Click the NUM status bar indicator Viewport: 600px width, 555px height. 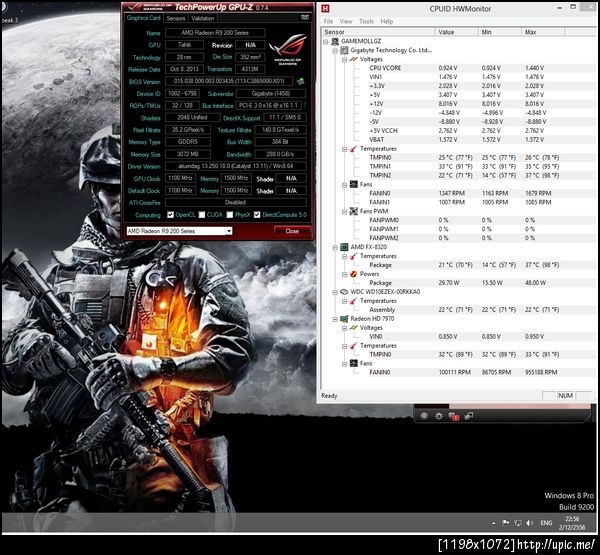coord(565,396)
